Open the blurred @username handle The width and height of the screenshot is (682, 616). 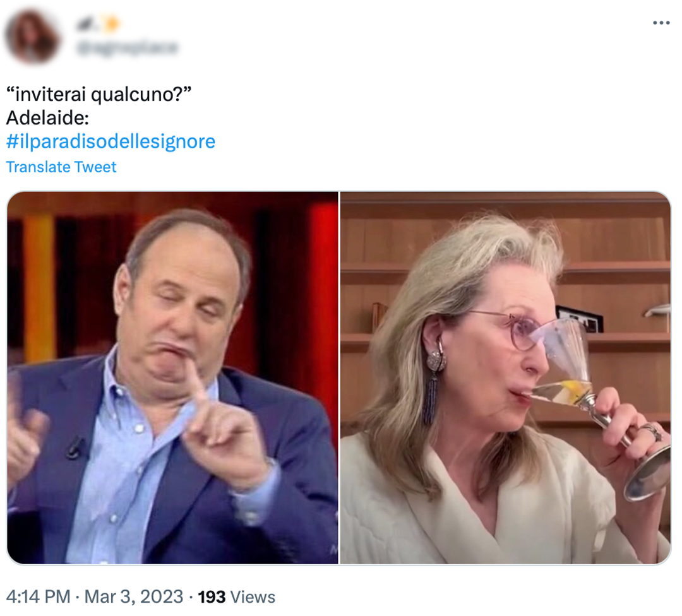127,47
